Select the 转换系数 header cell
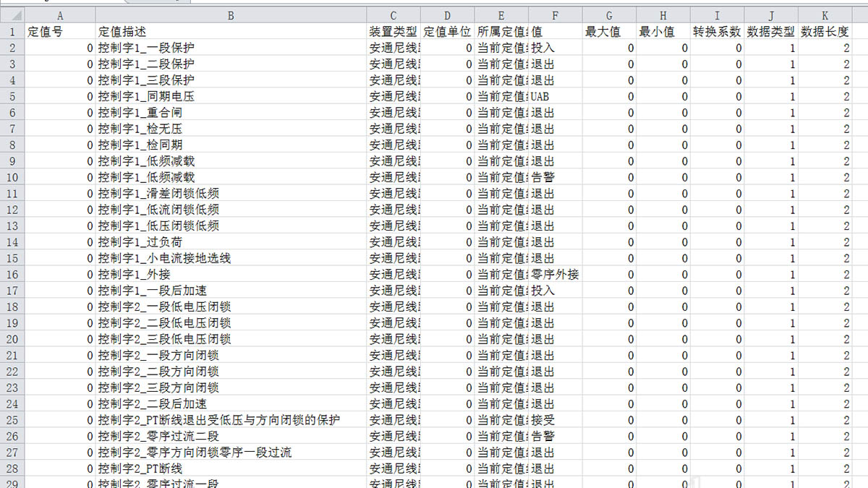Viewport: 868px width, 488px height. (x=717, y=32)
